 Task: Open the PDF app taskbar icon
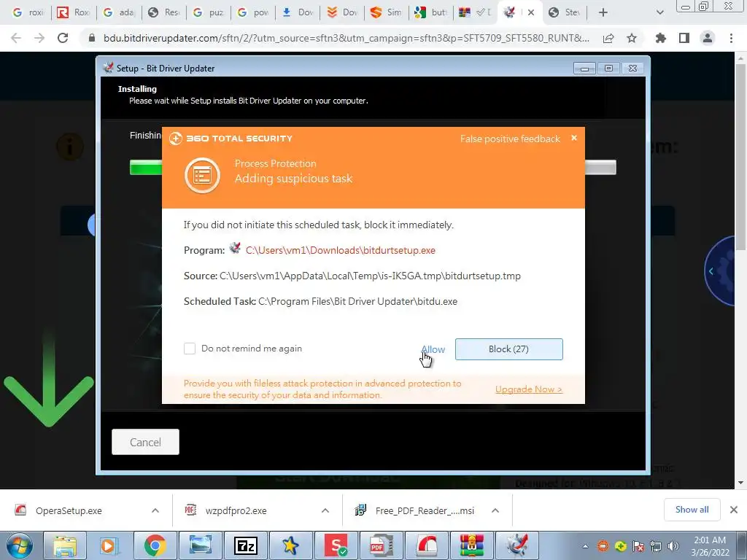pos(381,545)
